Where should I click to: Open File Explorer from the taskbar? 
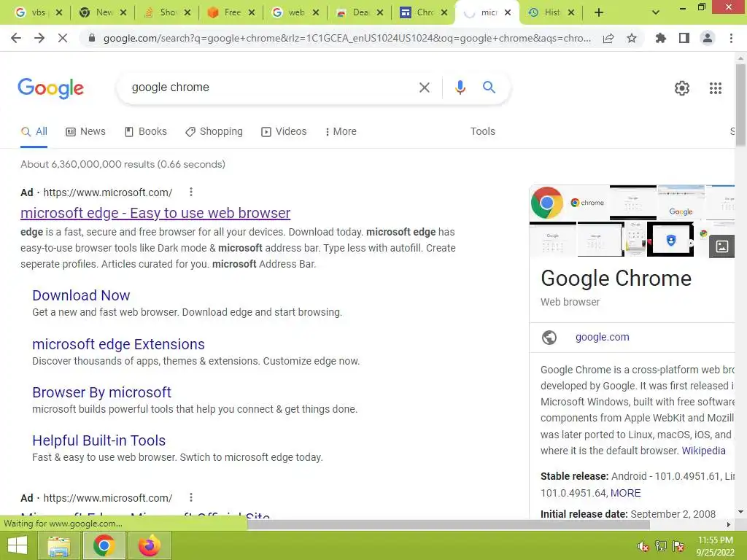tap(59, 545)
